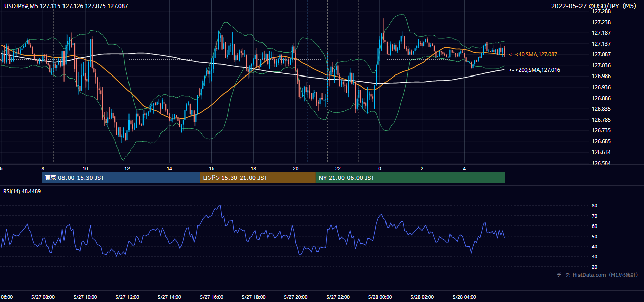
Task: Click the RSI 60 level label
Action: pyautogui.click(x=594, y=226)
